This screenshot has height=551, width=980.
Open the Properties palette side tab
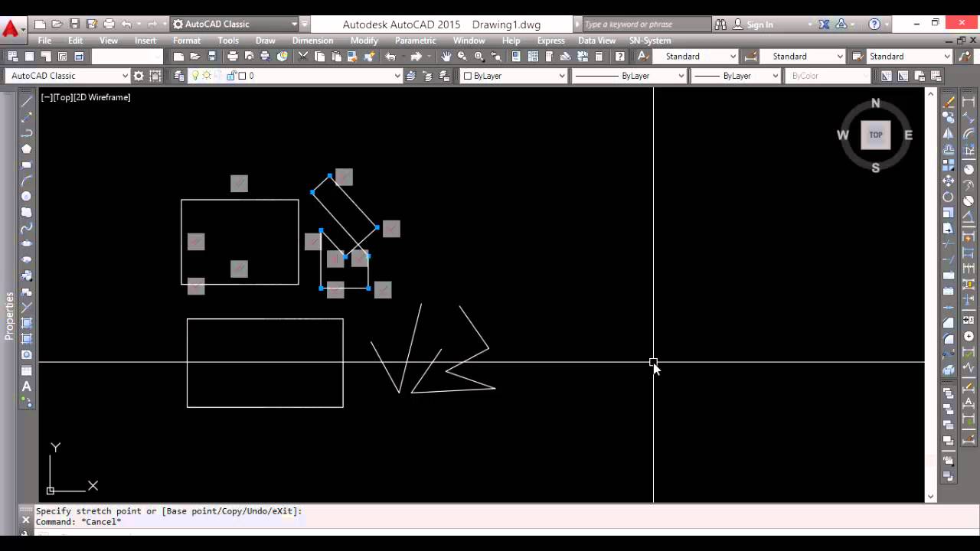point(9,315)
